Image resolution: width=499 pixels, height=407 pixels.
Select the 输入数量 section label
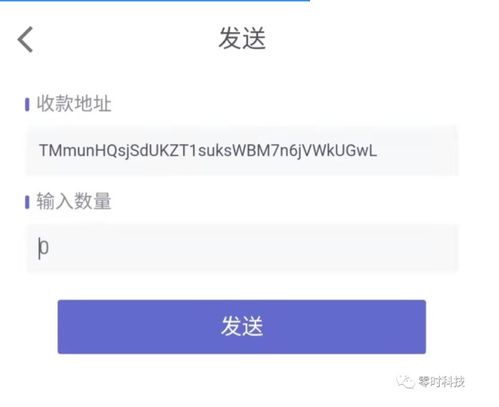(x=74, y=201)
